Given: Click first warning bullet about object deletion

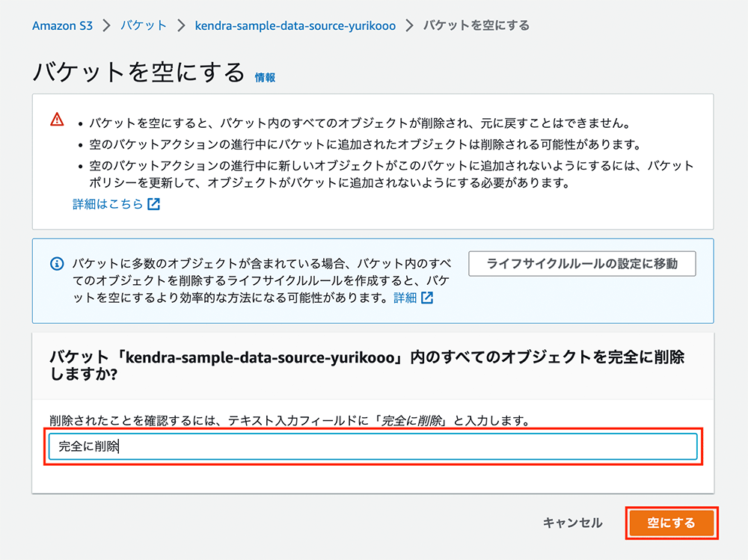Looking at the screenshot, I should [361, 123].
